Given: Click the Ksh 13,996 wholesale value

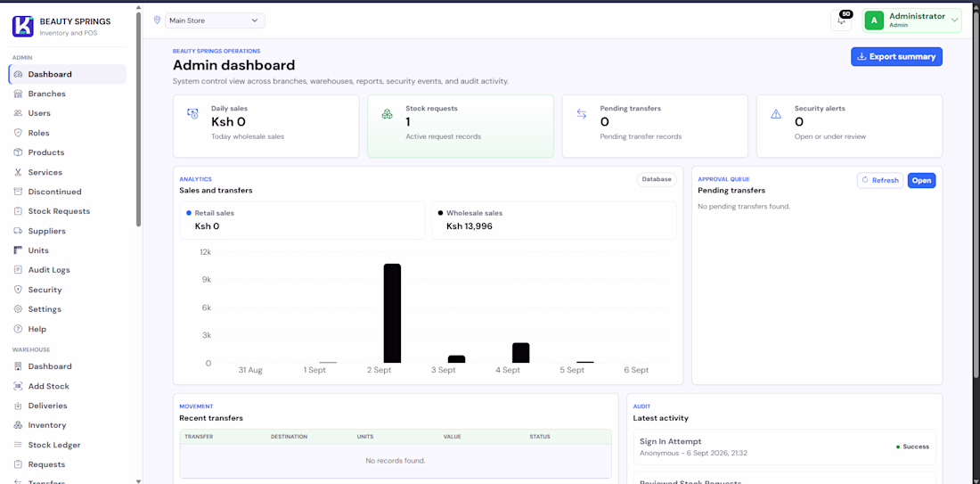Looking at the screenshot, I should pos(470,226).
